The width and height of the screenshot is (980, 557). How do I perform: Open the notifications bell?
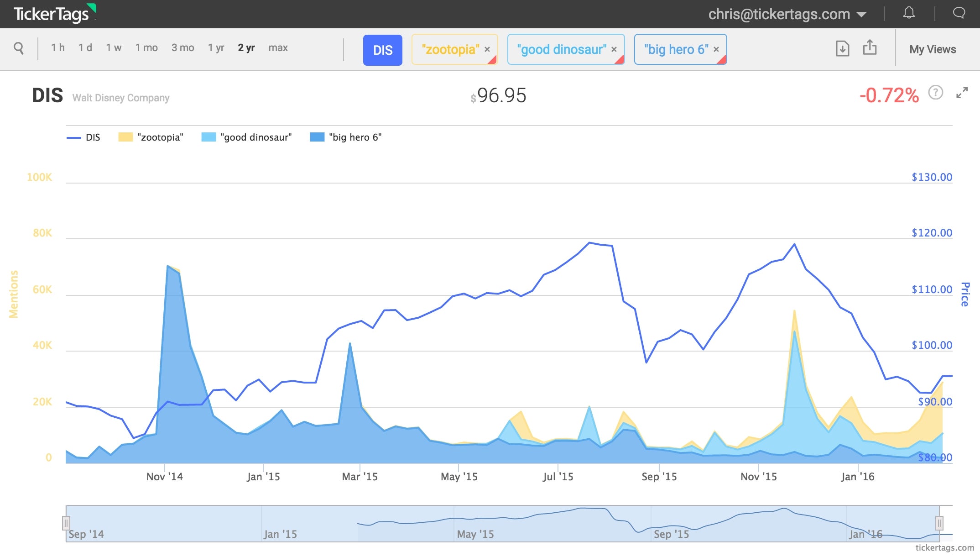click(909, 13)
